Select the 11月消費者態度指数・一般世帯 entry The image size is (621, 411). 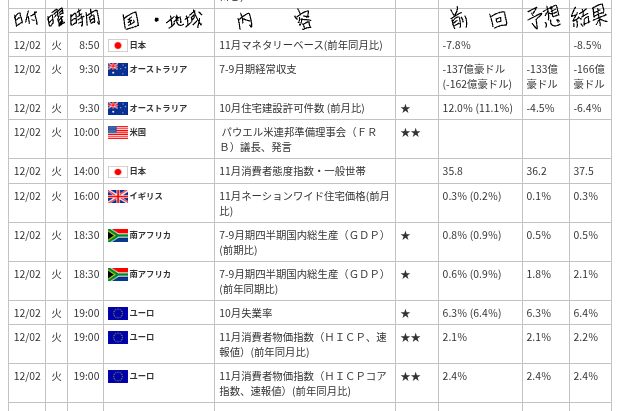(x=292, y=171)
